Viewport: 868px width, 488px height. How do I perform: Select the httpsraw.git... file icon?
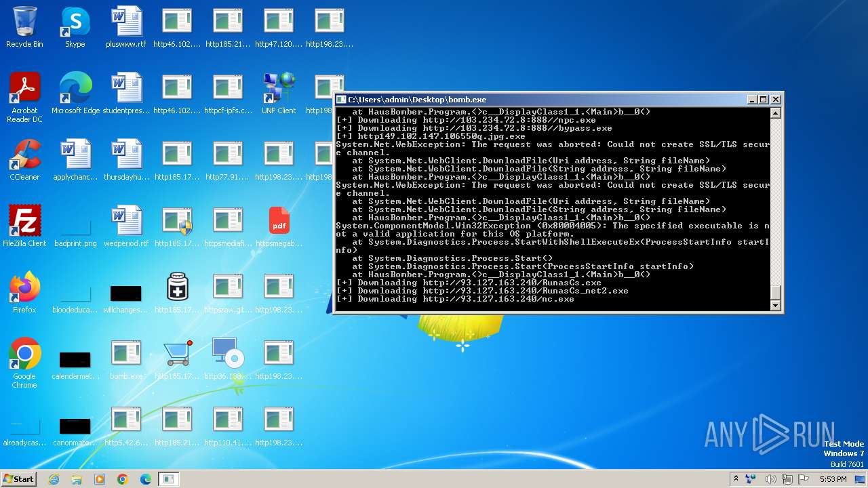coord(228,293)
